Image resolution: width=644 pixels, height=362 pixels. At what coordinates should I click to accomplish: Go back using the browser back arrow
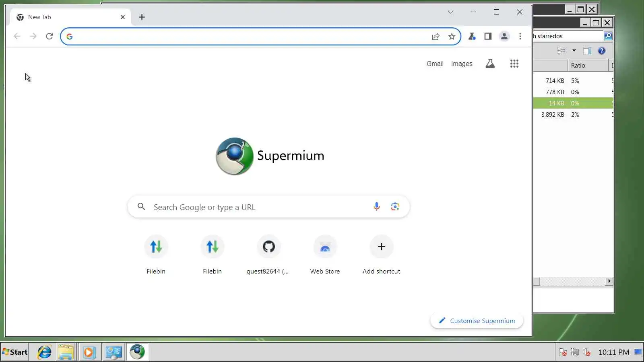click(17, 37)
